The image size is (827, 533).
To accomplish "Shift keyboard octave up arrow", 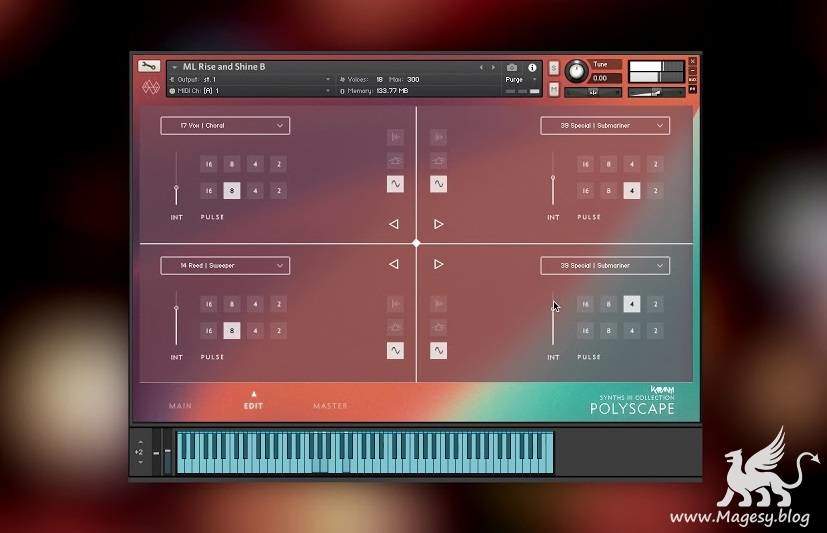I will 140,443.
